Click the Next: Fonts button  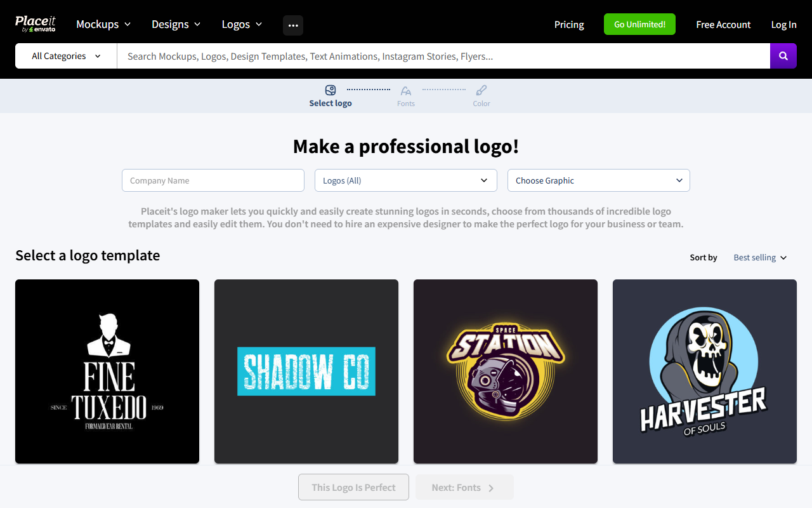tap(464, 487)
